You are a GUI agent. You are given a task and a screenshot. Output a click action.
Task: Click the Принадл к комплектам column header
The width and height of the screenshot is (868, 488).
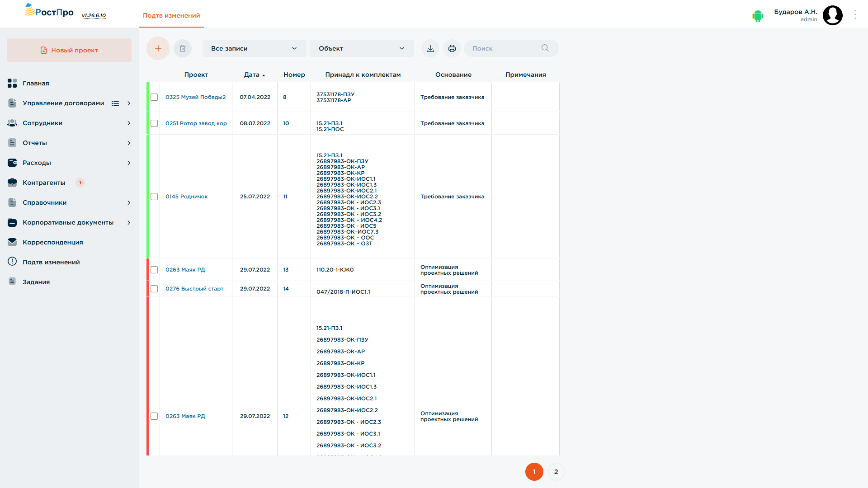point(363,75)
